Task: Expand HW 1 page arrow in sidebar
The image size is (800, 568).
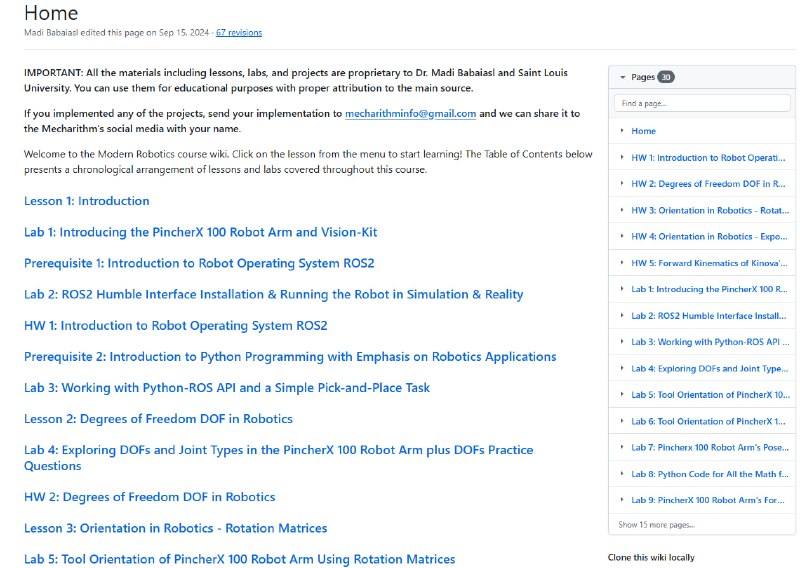Action: coord(622,158)
